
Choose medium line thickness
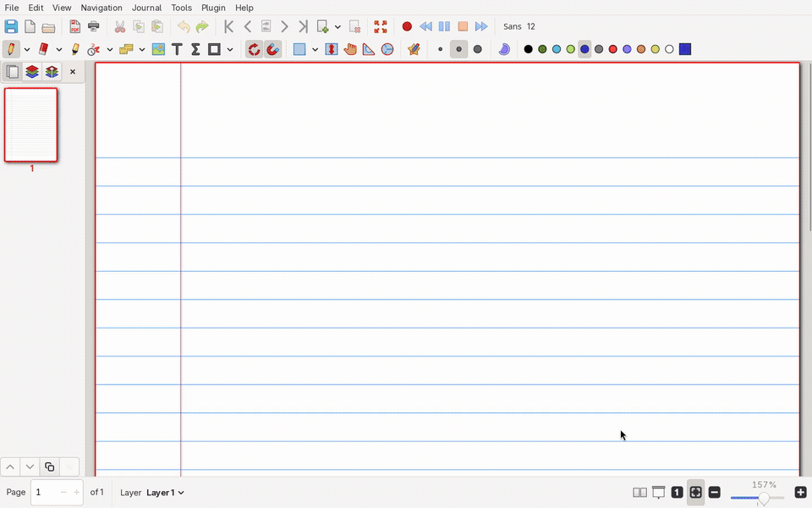tap(458, 49)
